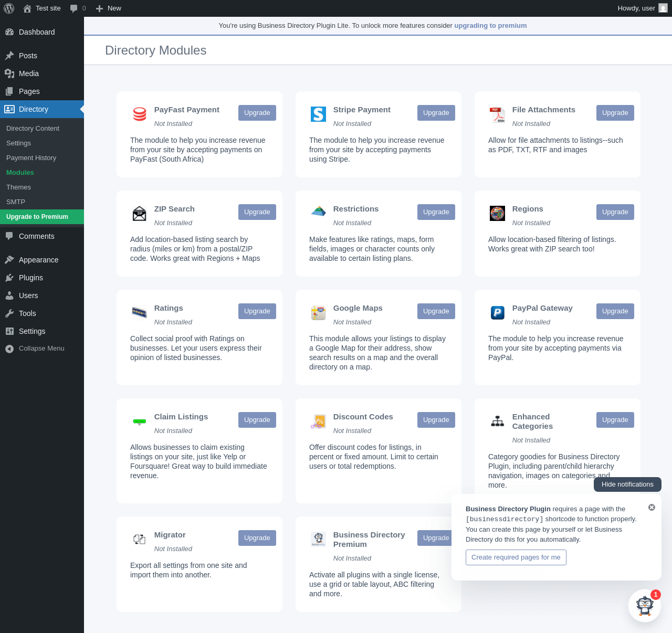Upgrade the PayPal Gateway module
Screen dimensions: 672x633
pos(615,311)
